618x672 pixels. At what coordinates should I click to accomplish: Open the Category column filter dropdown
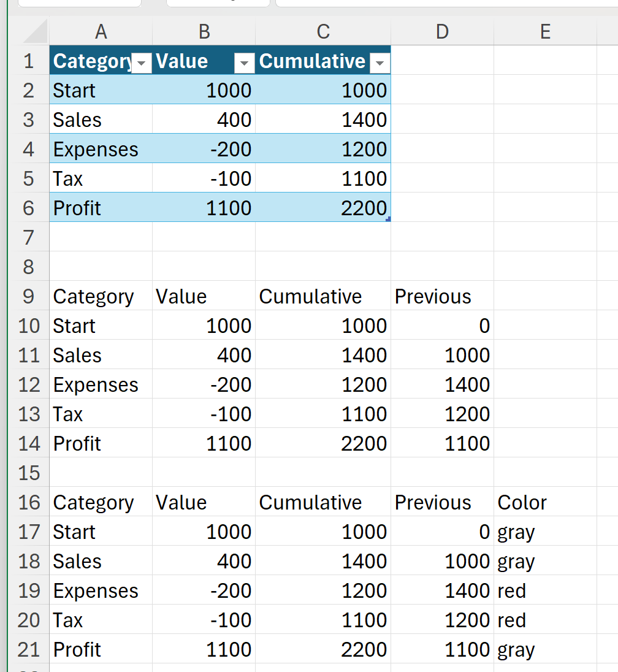pos(142,63)
